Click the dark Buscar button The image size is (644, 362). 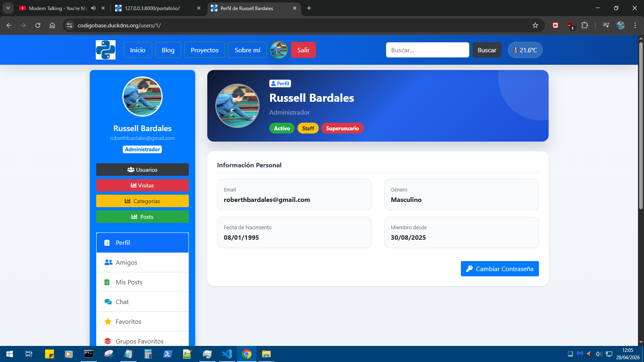point(487,50)
